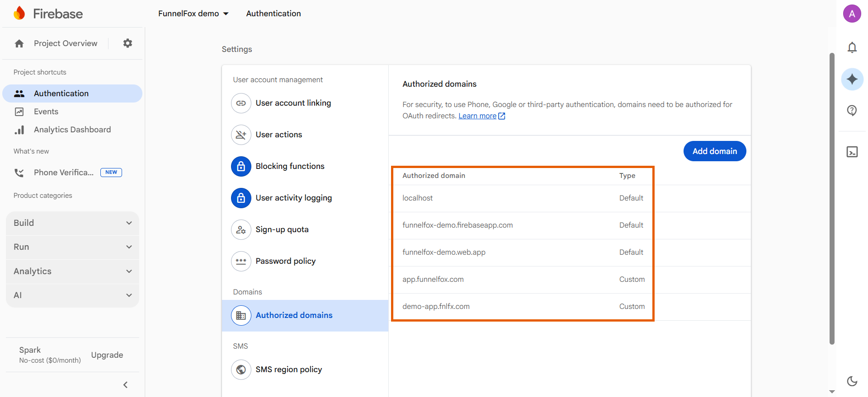Open the FunnelFox demo project dropdown
868x397 pixels.
(193, 14)
